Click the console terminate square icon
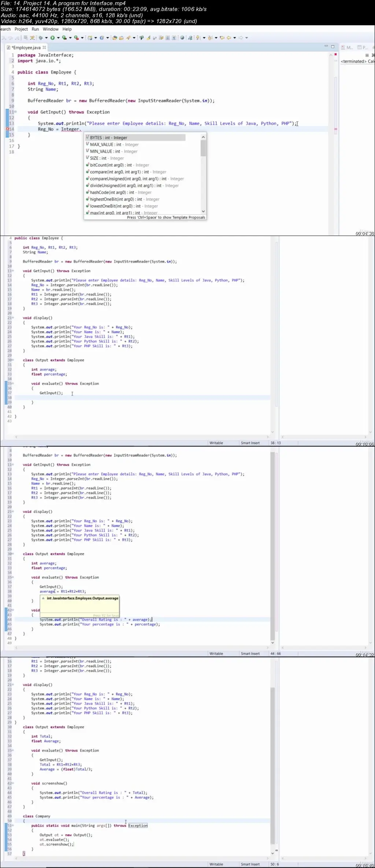The height and width of the screenshot is (868, 375). (367, 55)
